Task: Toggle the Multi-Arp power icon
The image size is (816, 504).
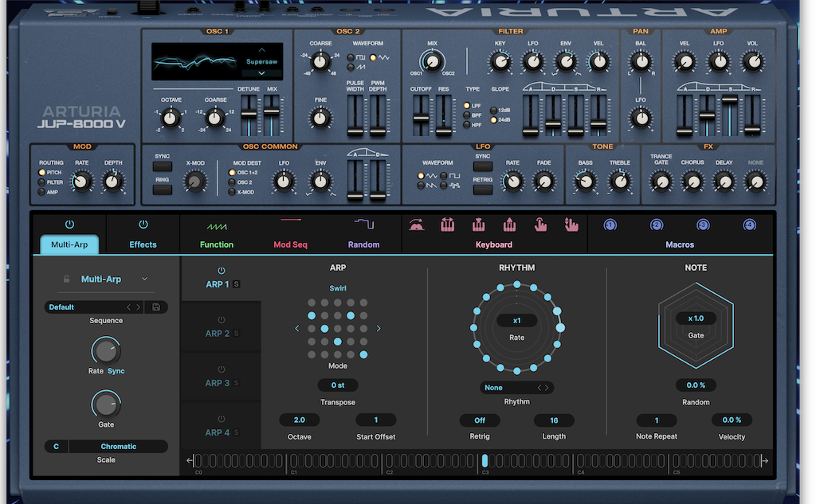Action: click(69, 225)
